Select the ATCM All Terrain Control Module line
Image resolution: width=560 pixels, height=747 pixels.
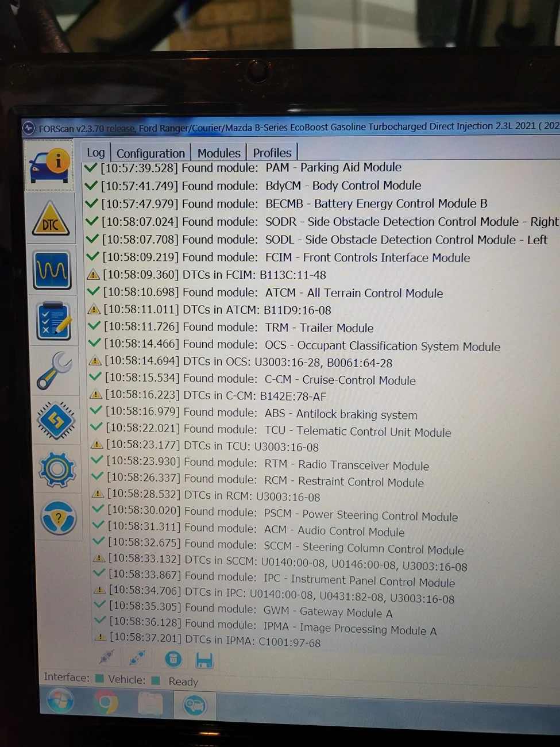265,293
